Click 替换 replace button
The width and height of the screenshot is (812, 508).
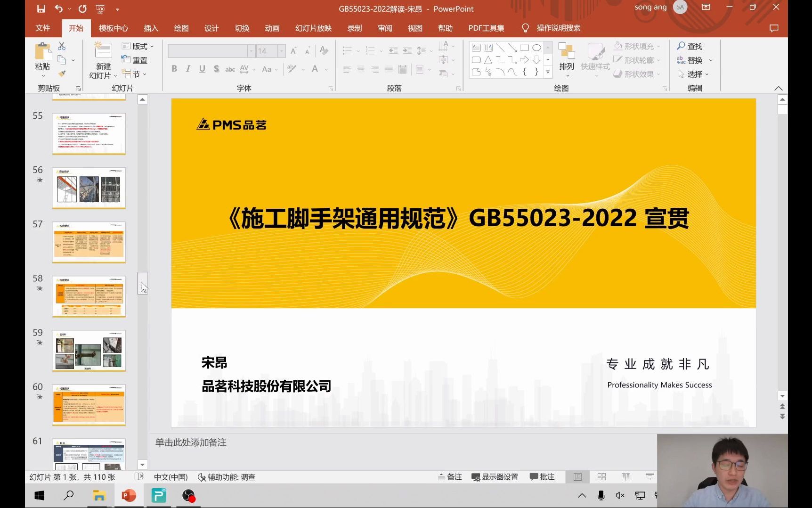point(690,60)
